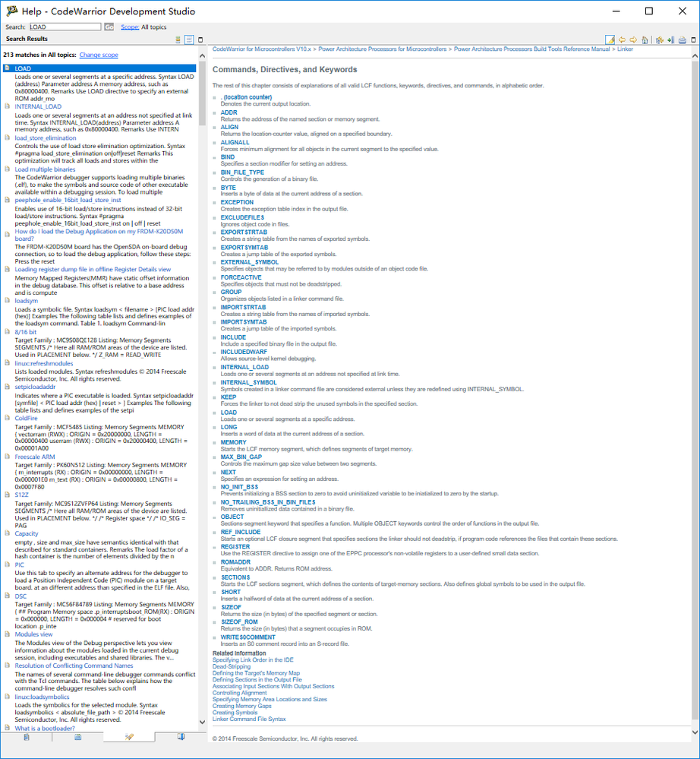
Task: Click content pane down scroll arrow
Action: 695,732
